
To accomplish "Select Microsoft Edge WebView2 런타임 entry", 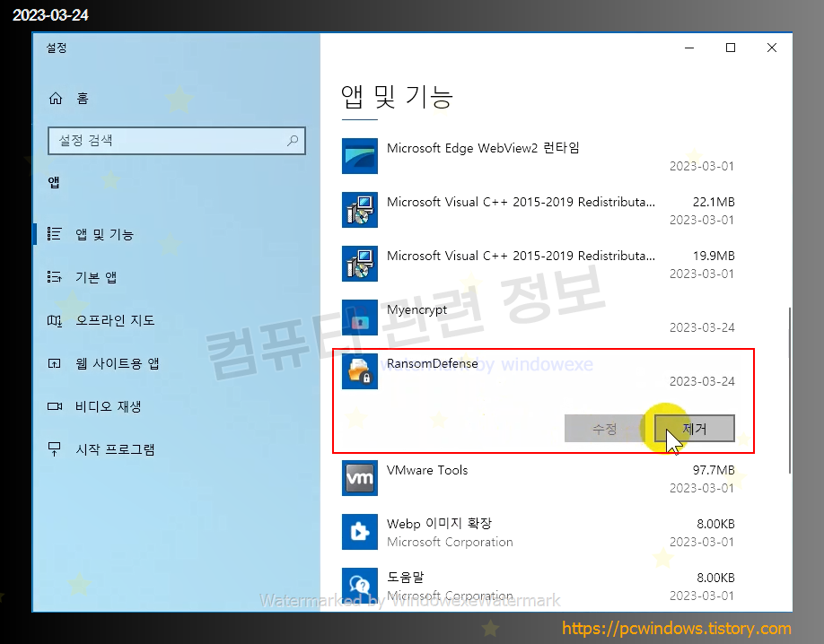I will [483, 148].
